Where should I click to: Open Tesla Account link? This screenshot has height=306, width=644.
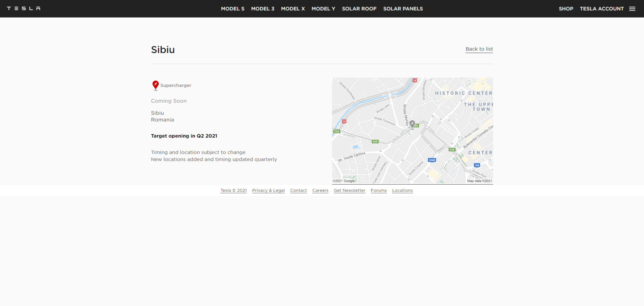602,9
